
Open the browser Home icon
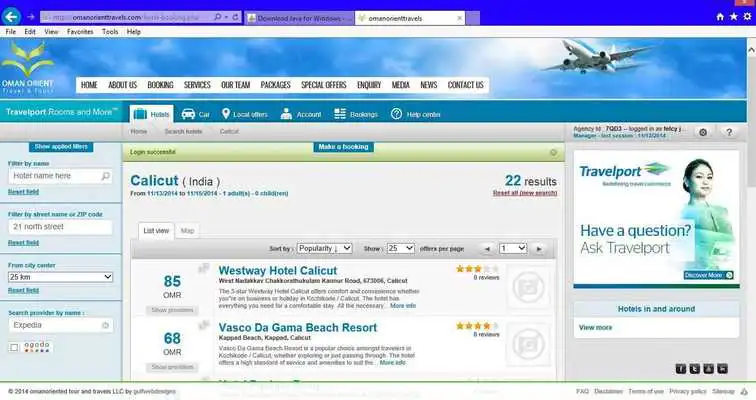[720, 17]
